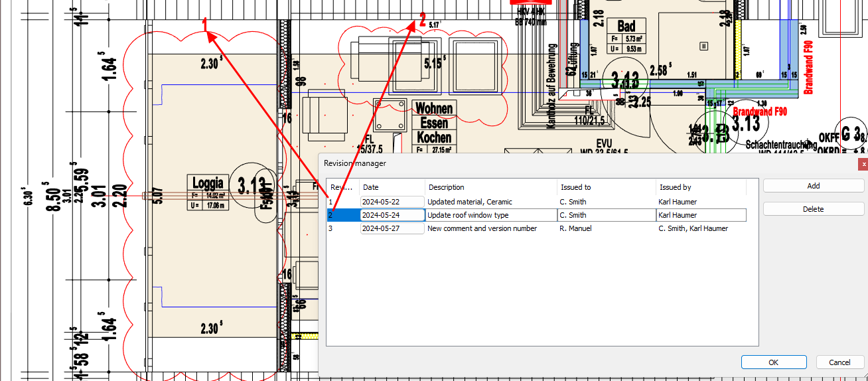
Task: Click the 'Issued to' column header
Action: click(x=605, y=187)
